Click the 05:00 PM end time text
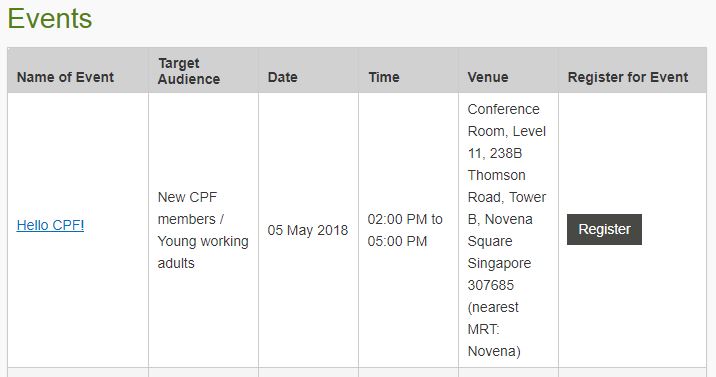The height and width of the screenshot is (377, 716). point(397,241)
